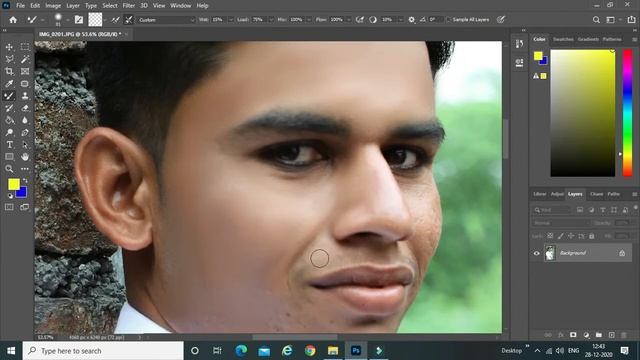Screen dimensions: 640x360
Task: Click the Windows search box
Action: coord(103,351)
